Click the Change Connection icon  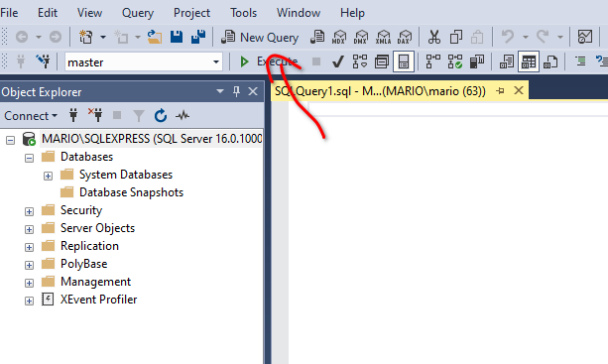pyautogui.click(x=43, y=61)
